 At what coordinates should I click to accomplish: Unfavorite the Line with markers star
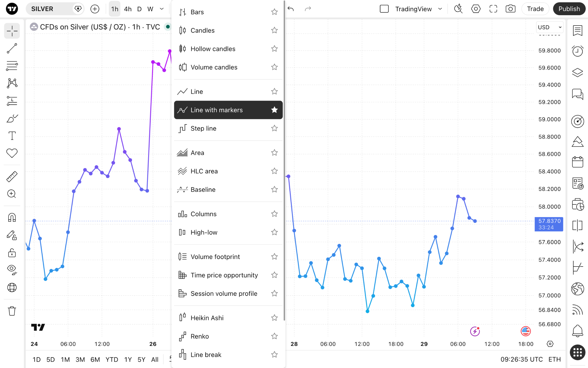(274, 110)
